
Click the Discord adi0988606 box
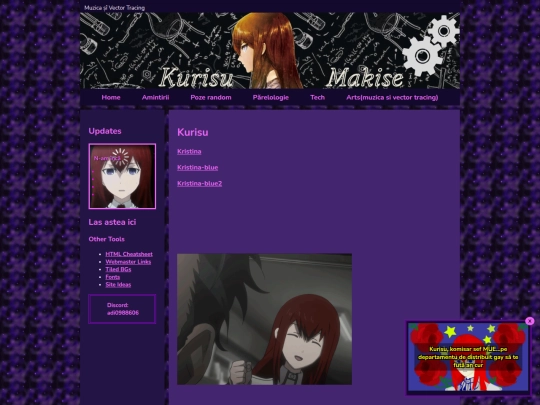[x=122, y=309]
